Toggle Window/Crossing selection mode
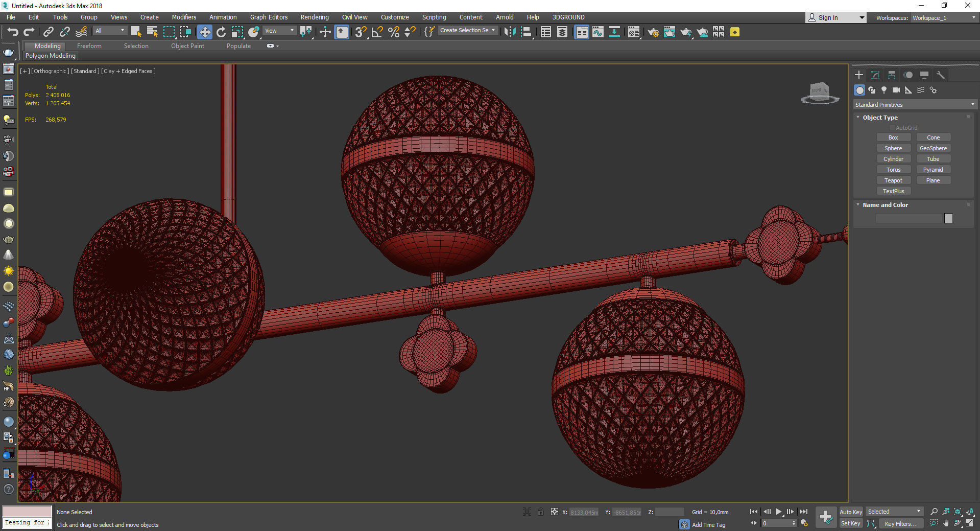Image resolution: width=980 pixels, height=531 pixels. [185, 32]
